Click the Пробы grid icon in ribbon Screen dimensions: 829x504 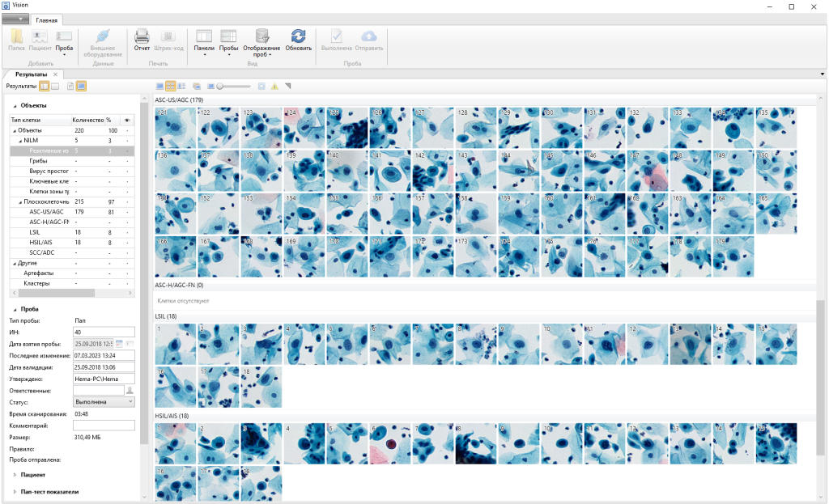coord(228,36)
